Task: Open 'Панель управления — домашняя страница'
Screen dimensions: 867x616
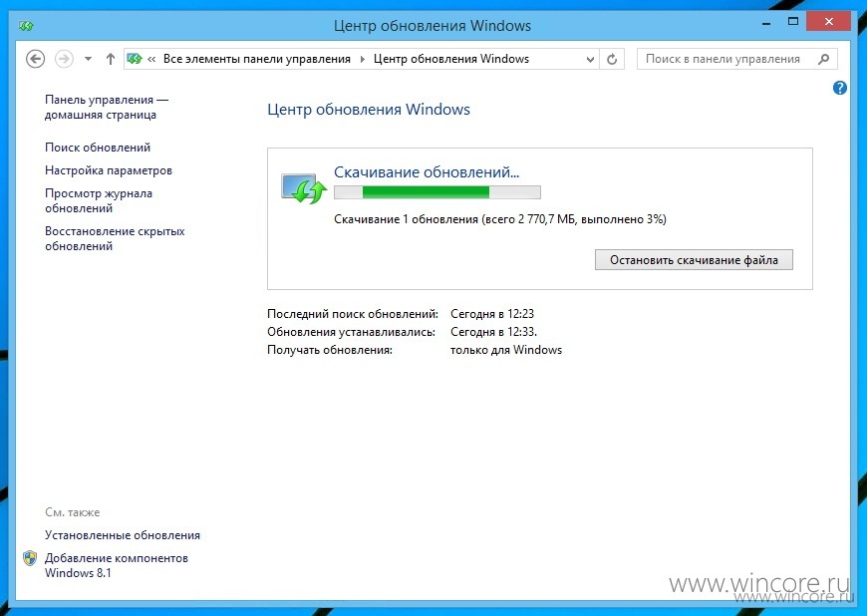Action: (107, 108)
